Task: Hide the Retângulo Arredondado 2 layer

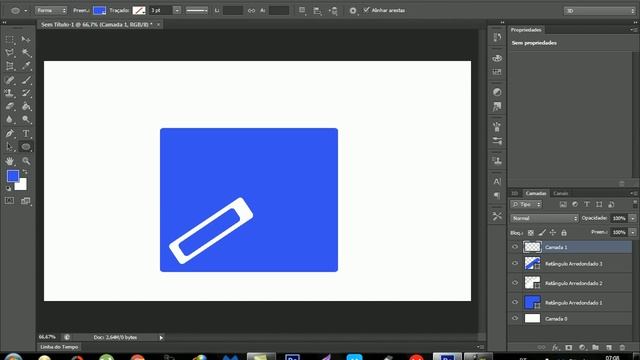Action: point(515,282)
